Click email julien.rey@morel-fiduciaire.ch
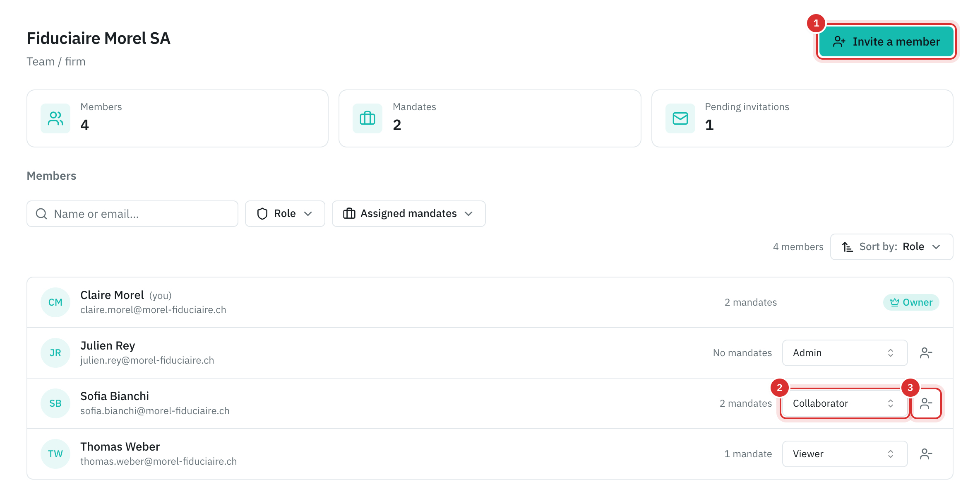 click(147, 360)
